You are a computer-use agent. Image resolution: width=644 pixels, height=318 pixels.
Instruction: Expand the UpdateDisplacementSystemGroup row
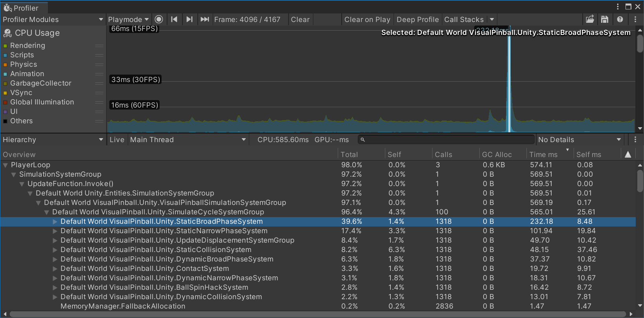[x=55, y=241]
